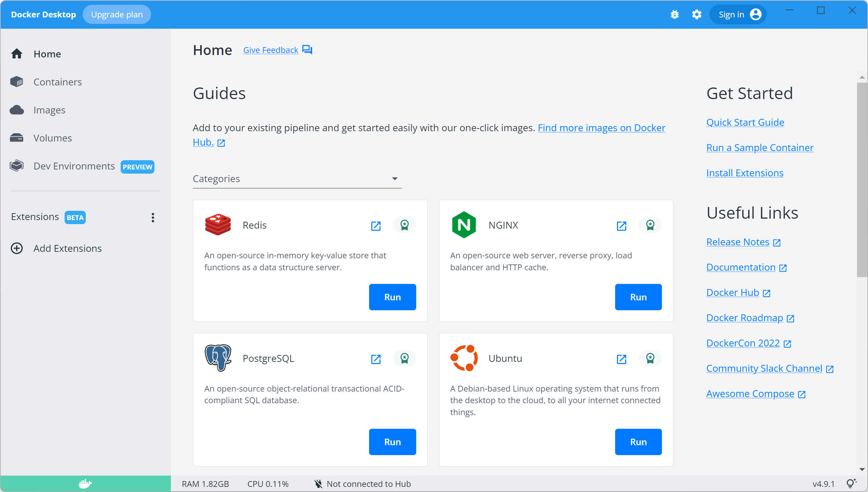Click the Give Feedback chat icon
This screenshot has width=868, height=492.
pos(307,50)
